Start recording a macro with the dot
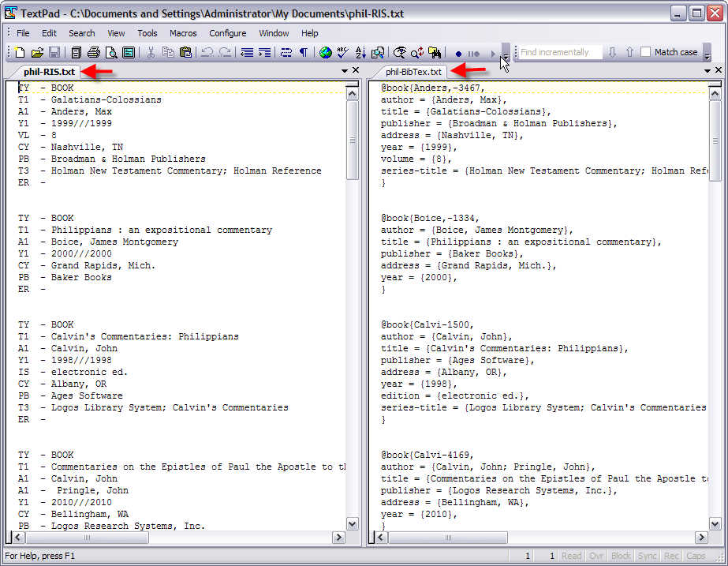 click(x=458, y=54)
